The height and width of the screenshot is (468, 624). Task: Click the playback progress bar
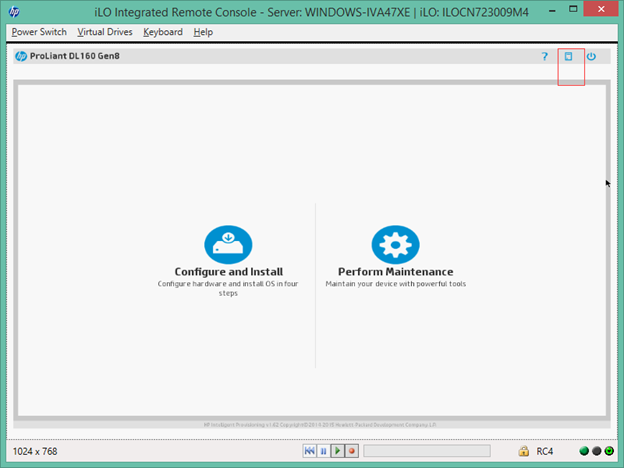[427, 451]
